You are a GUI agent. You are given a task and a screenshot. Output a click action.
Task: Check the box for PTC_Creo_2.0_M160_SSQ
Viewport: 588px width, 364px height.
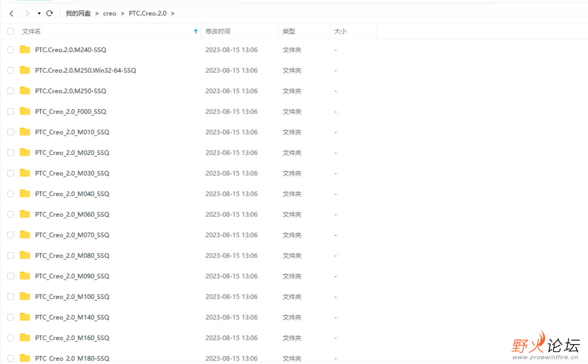pyautogui.click(x=11, y=338)
